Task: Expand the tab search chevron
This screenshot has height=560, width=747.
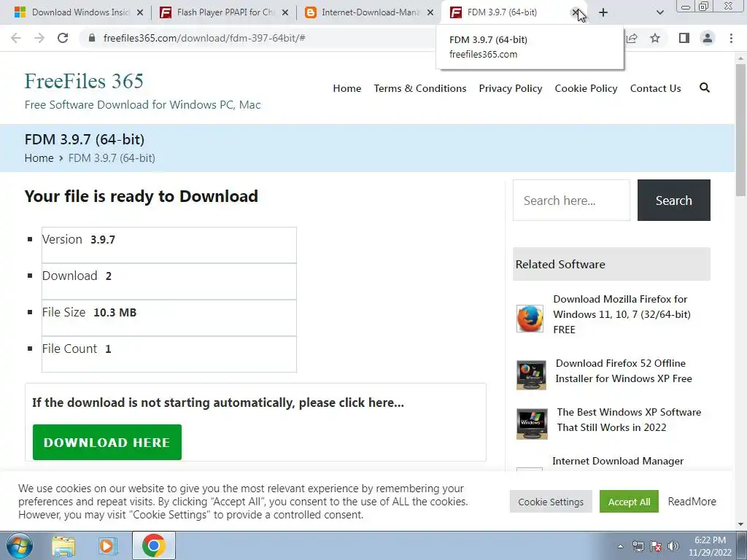Action: point(659,12)
